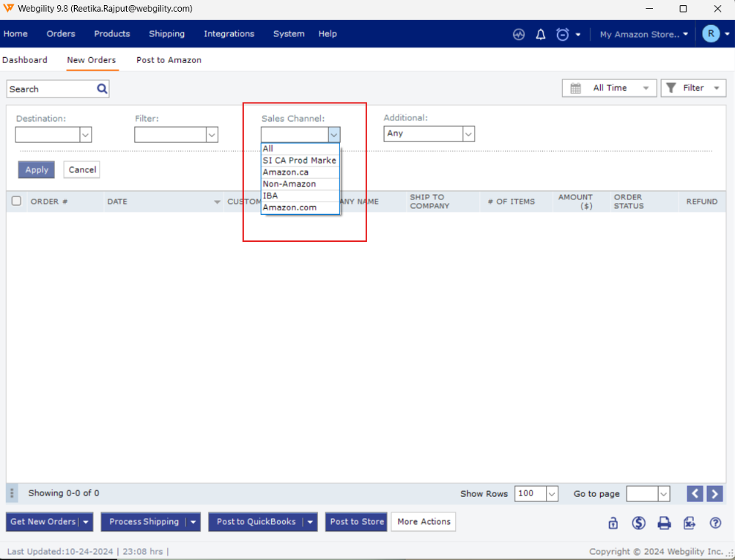Image resolution: width=735 pixels, height=560 pixels.
Task: Open the activity pulse icon in header
Action: click(518, 34)
